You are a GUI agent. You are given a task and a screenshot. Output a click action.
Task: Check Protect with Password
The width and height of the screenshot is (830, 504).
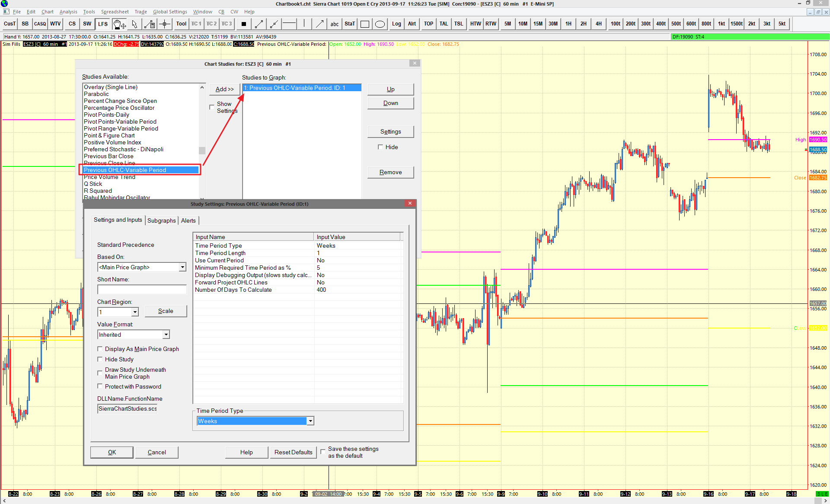click(x=100, y=386)
